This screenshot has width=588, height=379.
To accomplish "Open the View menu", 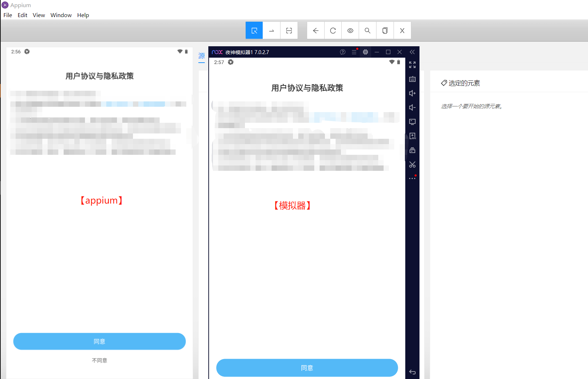I will pos(39,15).
